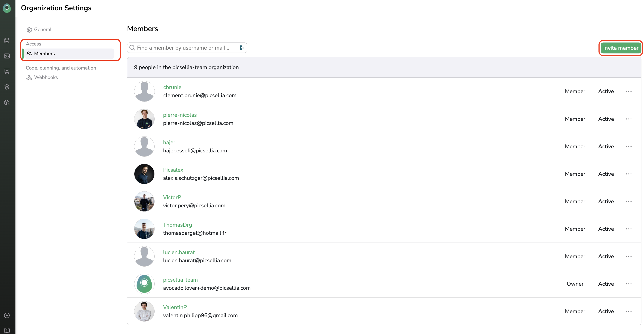Open the layers stack icon in the sidebar

(x=7, y=87)
